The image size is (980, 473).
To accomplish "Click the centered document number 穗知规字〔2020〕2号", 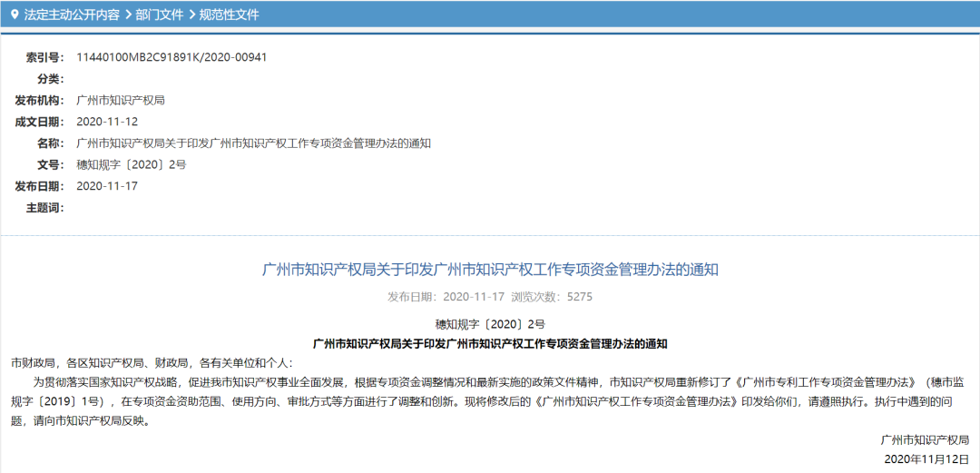I will click(490, 324).
